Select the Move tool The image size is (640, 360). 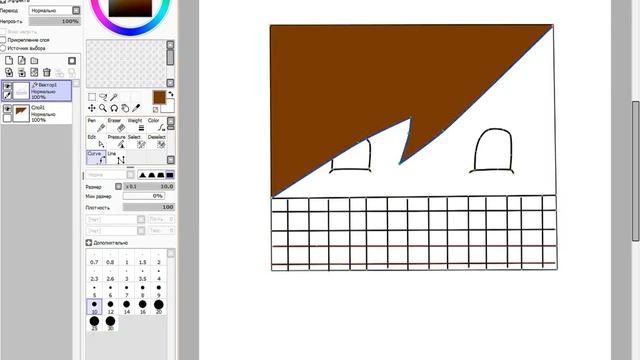pos(92,108)
